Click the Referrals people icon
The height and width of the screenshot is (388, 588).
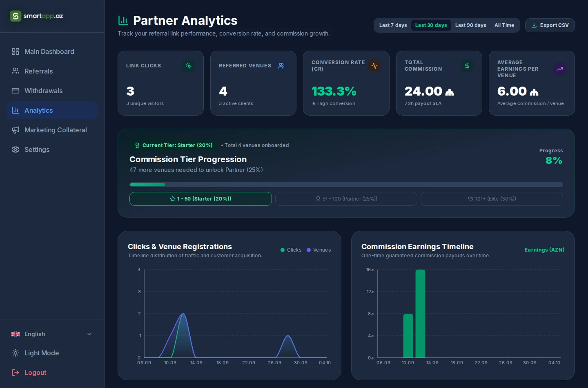(x=16, y=71)
